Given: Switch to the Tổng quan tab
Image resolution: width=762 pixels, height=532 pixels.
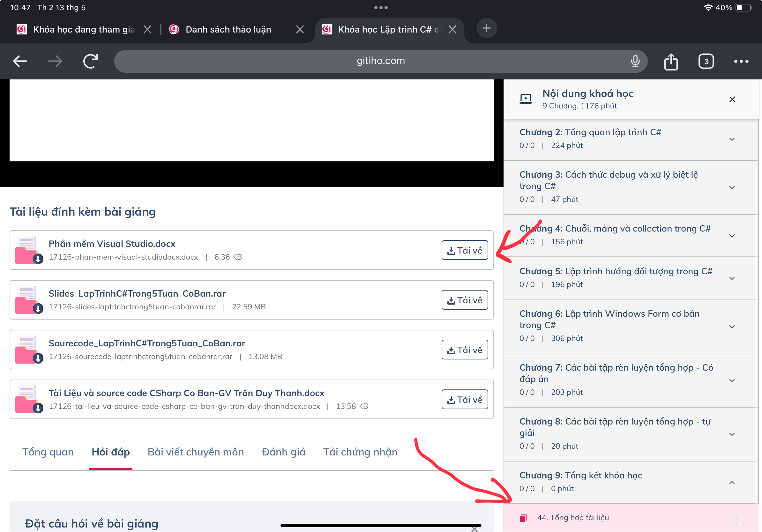Looking at the screenshot, I should click(48, 452).
